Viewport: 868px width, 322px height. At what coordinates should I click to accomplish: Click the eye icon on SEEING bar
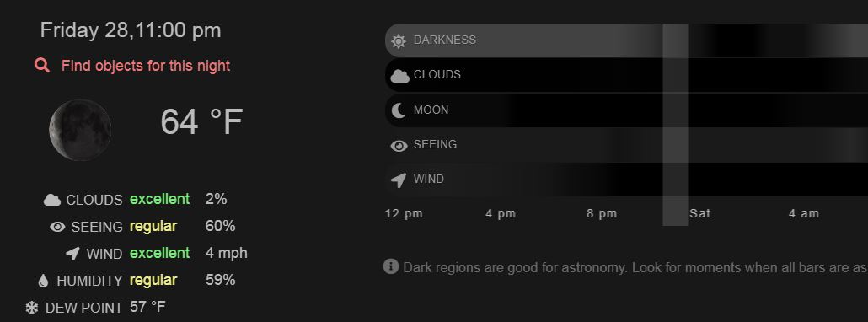[399, 146]
